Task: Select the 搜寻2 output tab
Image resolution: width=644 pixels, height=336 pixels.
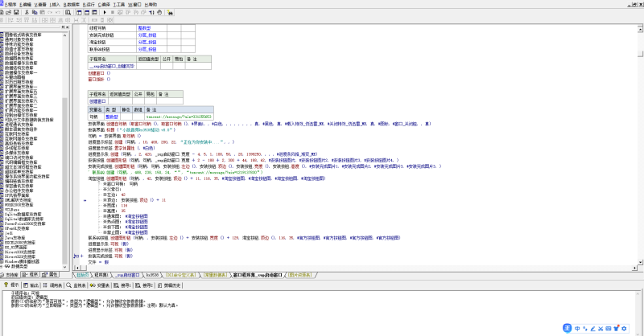Action: tap(144, 285)
